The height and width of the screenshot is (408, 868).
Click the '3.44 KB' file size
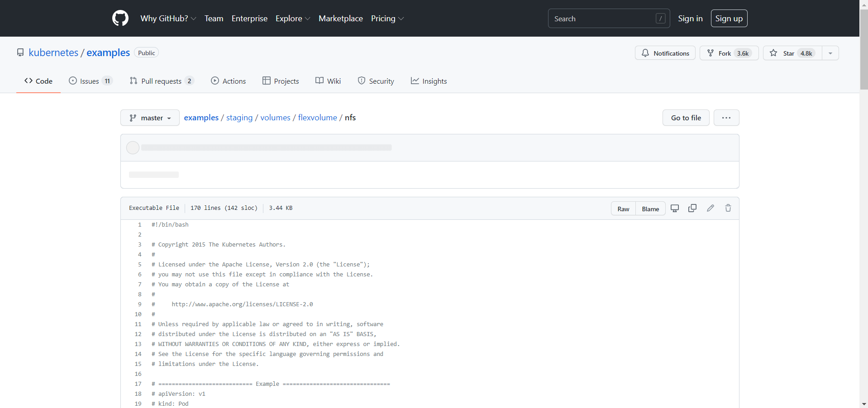point(281,208)
